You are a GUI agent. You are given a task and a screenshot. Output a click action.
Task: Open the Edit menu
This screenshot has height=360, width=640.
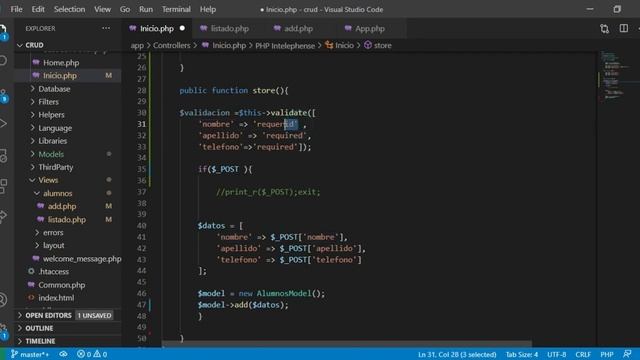38,9
